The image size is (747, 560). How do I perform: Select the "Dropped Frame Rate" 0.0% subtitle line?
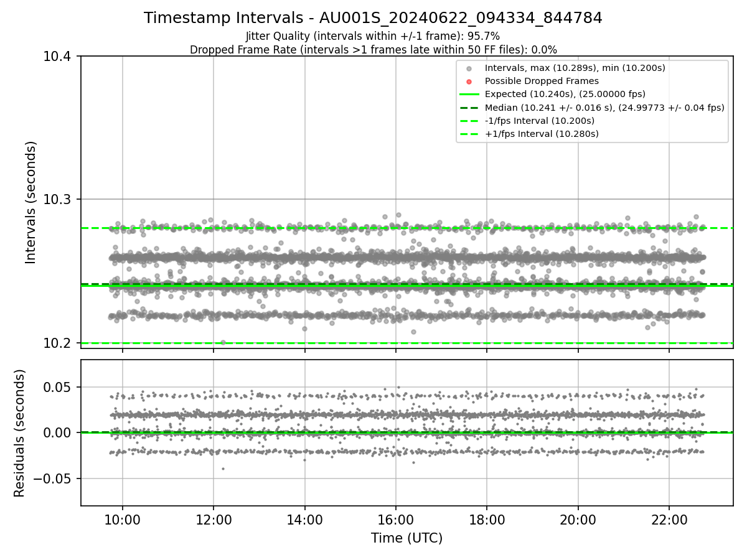pos(373,49)
